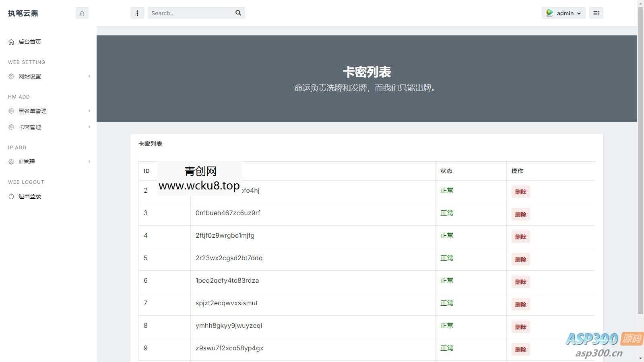The width and height of the screenshot is (644, 362).
Task: Click the power icon next to 退出登录
Action: click(10, 196)
